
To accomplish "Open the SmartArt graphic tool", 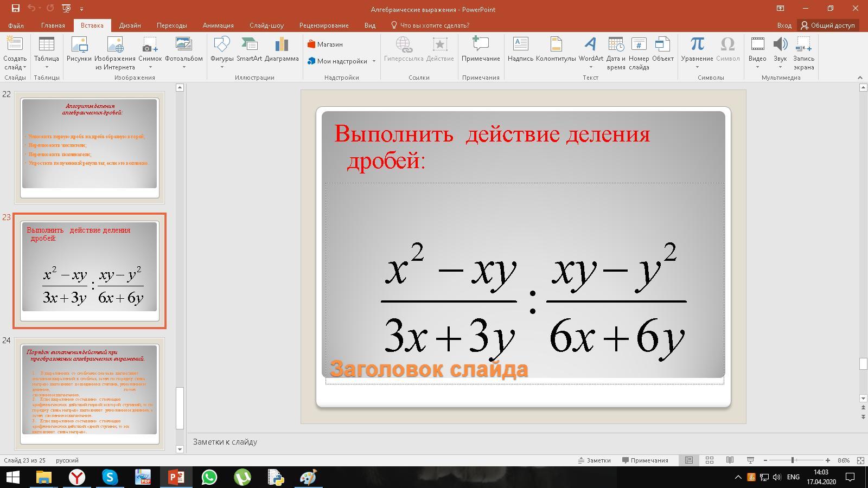I will [249, 49].
